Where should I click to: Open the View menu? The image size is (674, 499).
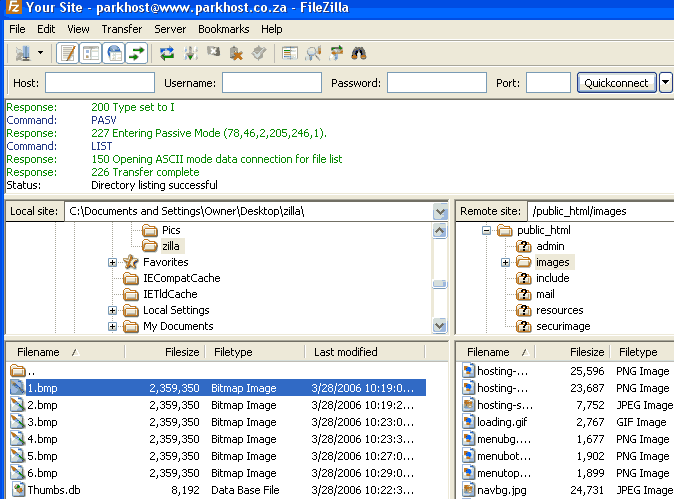tap(78, 29)
